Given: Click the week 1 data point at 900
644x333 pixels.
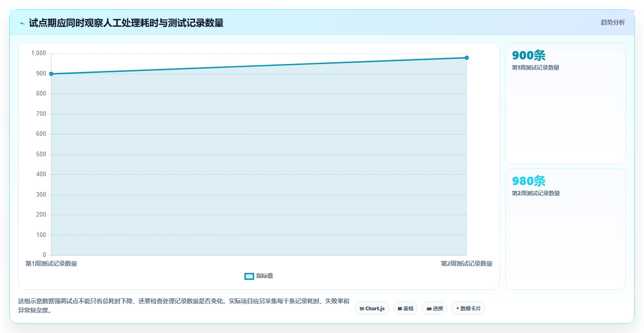Looking at the screenshot, I should point(51,74).
